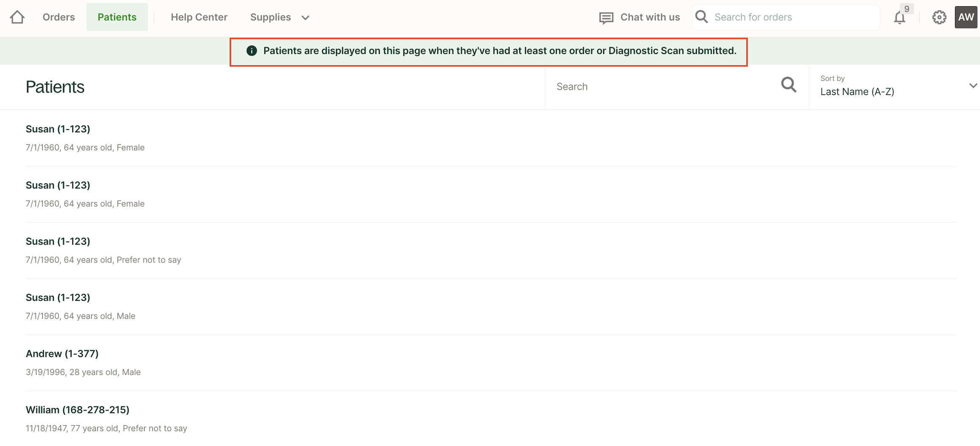Screen dimensions: 980x446
Task: Click the home icon in navigation bar
Action: pos(17,17)
